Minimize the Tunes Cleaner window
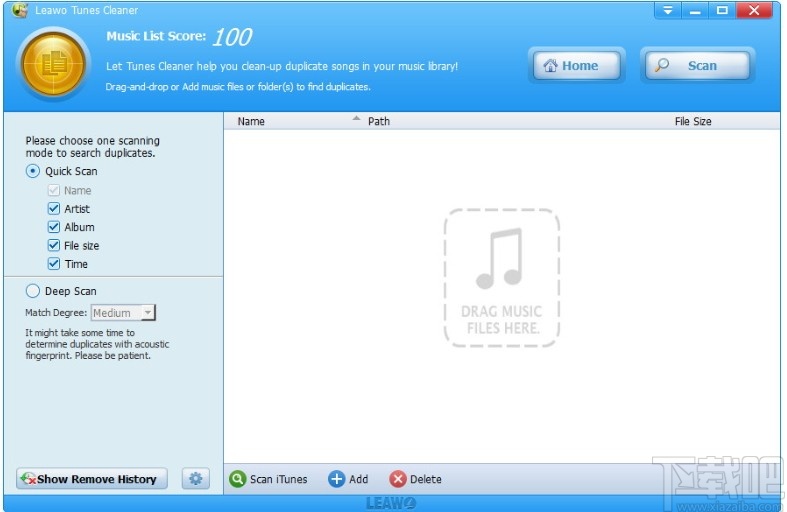 (x=695, y=10)
